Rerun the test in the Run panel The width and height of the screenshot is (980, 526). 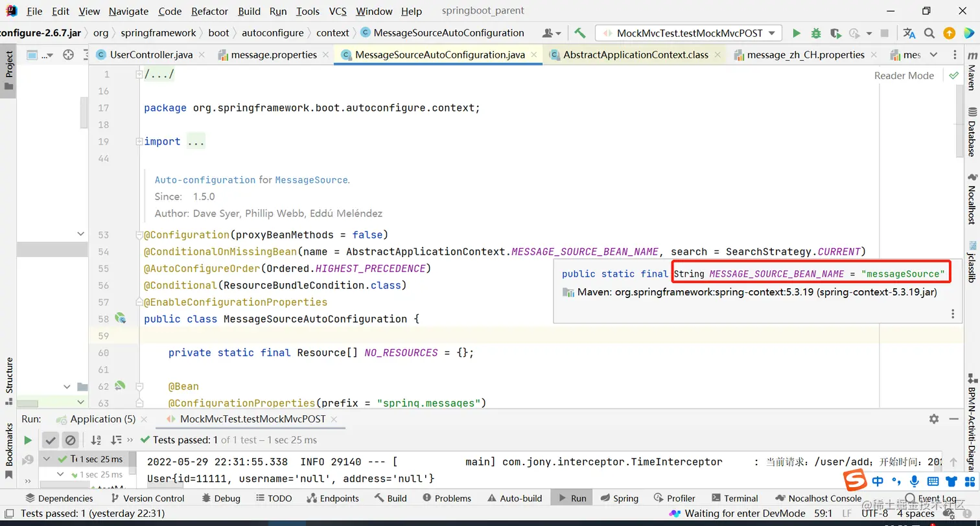click(28, 440)
